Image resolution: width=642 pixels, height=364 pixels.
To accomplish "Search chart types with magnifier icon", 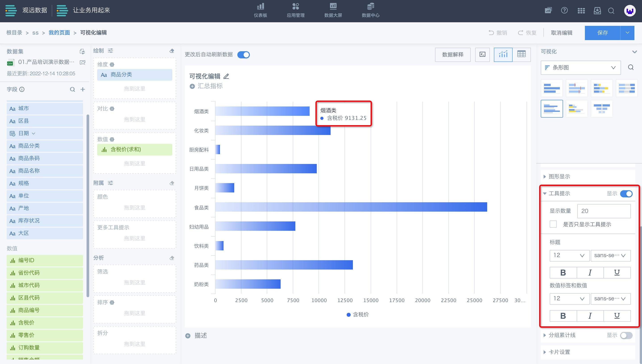I will click(x=631, y=67).
